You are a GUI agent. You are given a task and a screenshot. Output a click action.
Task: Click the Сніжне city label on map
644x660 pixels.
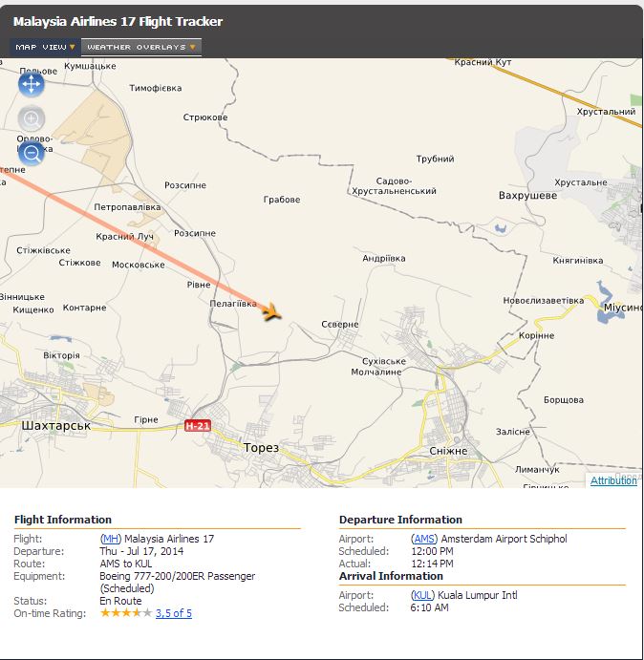click(449, 450)
